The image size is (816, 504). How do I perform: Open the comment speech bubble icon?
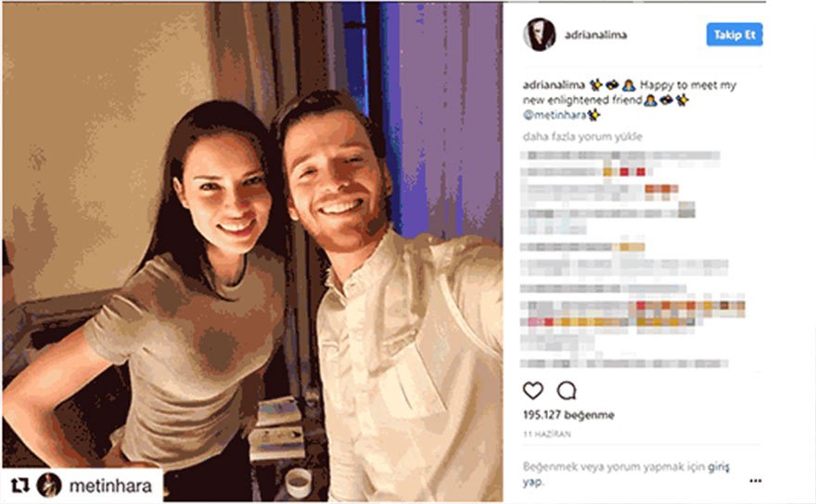[x=567, y=390]
